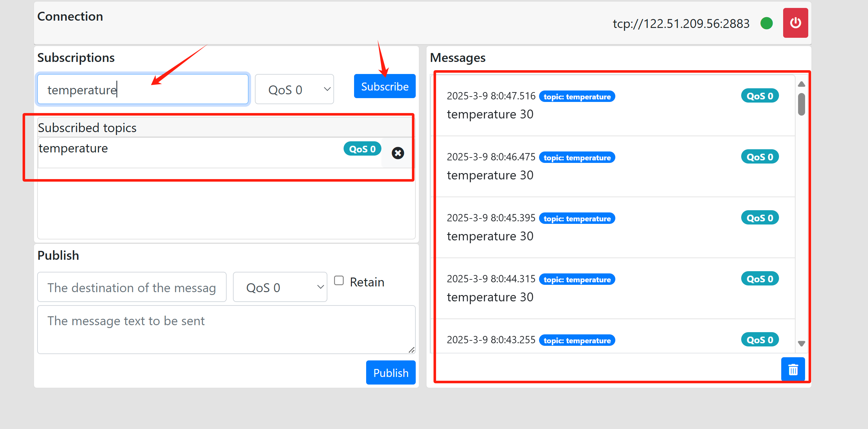
Task: Click the Connection heading
Action: 70,16
